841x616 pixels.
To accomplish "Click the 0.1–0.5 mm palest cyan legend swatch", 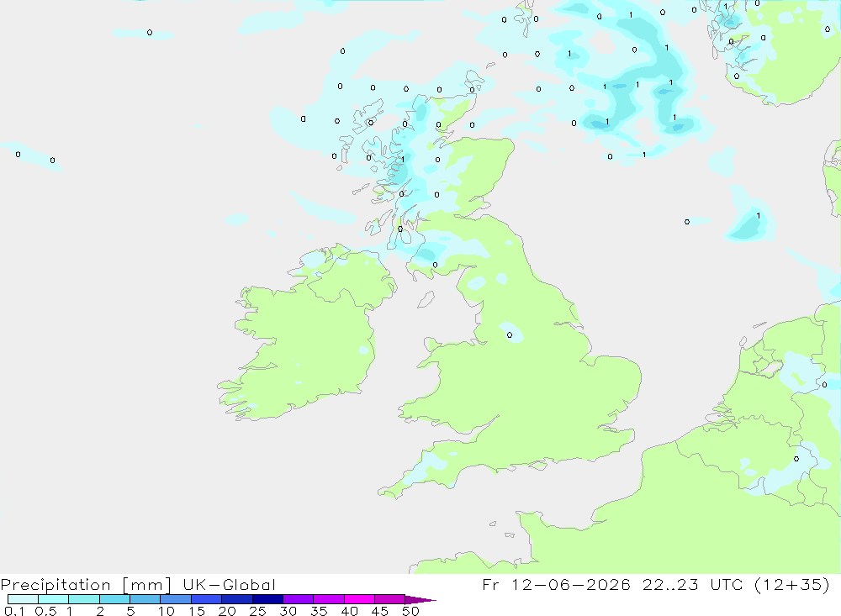I will (x=23, y=599).
